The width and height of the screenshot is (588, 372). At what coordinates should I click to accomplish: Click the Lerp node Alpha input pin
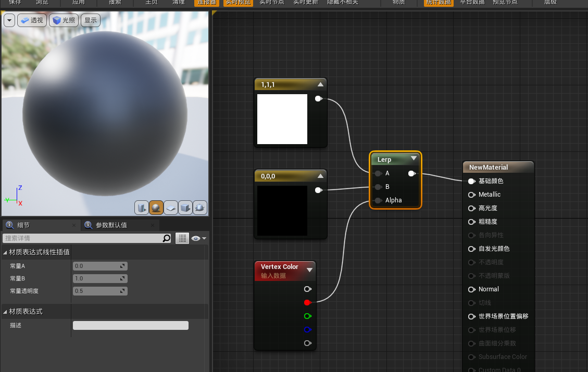378,200
